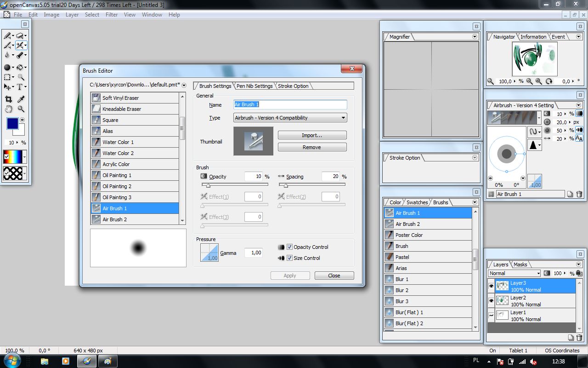Screen dimensions: 588x368
Task: Click the brush Opacity slider
Action: coord(235,185)
